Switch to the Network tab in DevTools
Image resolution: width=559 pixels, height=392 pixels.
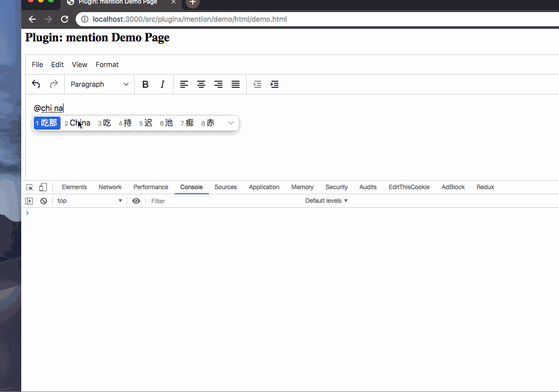coord(110,187)
